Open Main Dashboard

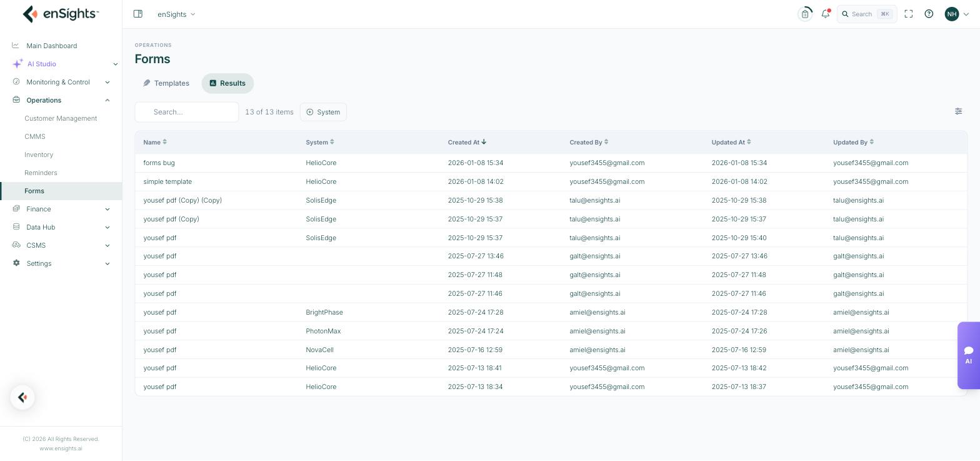[x=52, y=46]
